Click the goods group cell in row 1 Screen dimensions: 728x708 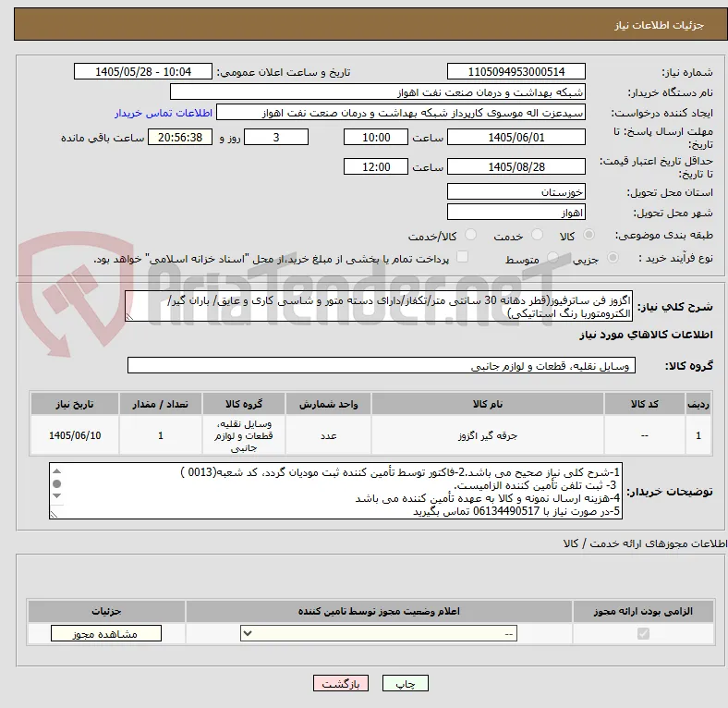coord(244,435)
